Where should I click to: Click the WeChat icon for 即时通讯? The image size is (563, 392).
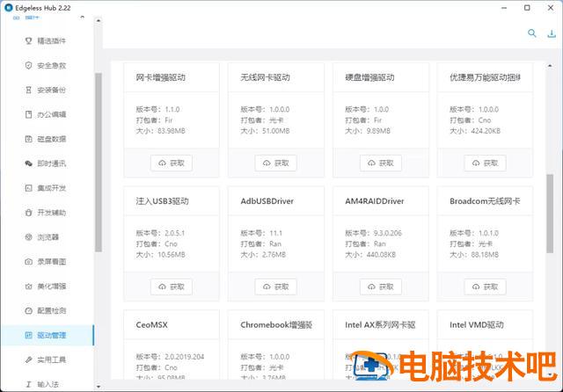[29, 163]
